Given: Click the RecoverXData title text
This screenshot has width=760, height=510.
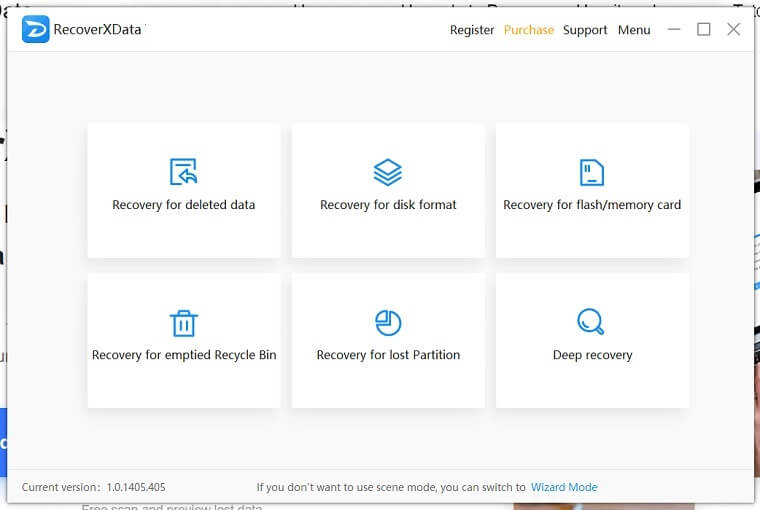Looking at the screenshot, I should tap(97, 30).
